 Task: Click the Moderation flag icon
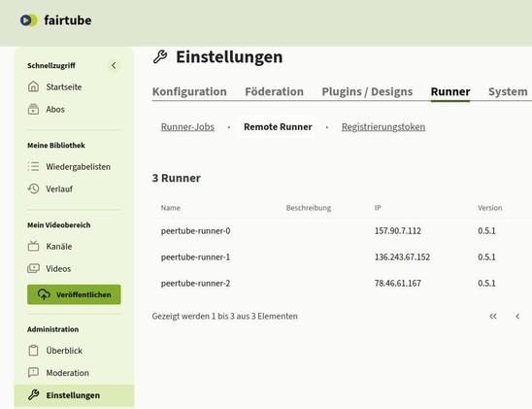coord(33,373)
